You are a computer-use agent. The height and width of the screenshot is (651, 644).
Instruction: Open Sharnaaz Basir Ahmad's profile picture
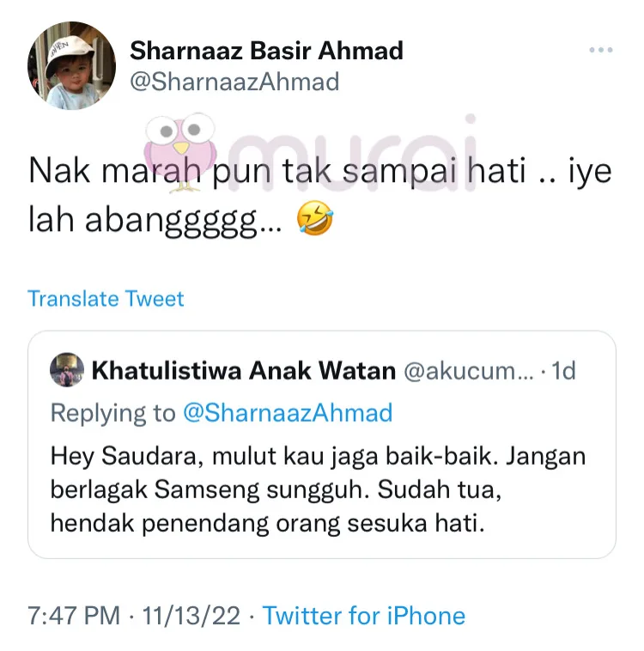click(71, 65)
